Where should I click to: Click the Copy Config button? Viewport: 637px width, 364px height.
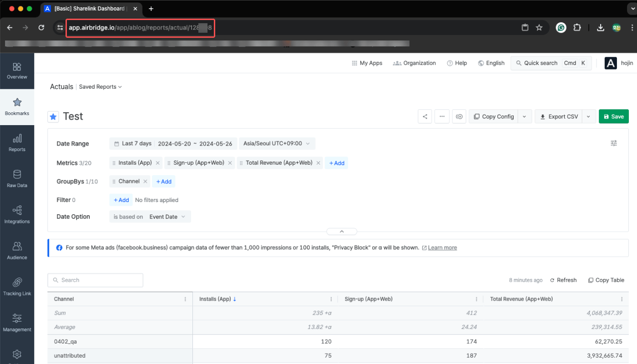pyautogui.click(x=494, y=116)
